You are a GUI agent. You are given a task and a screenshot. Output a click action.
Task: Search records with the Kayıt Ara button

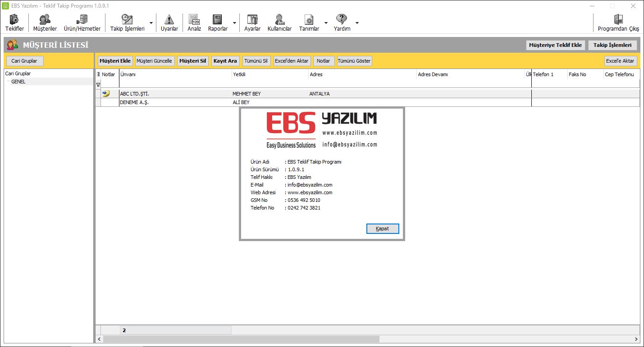tap(225, 61)
